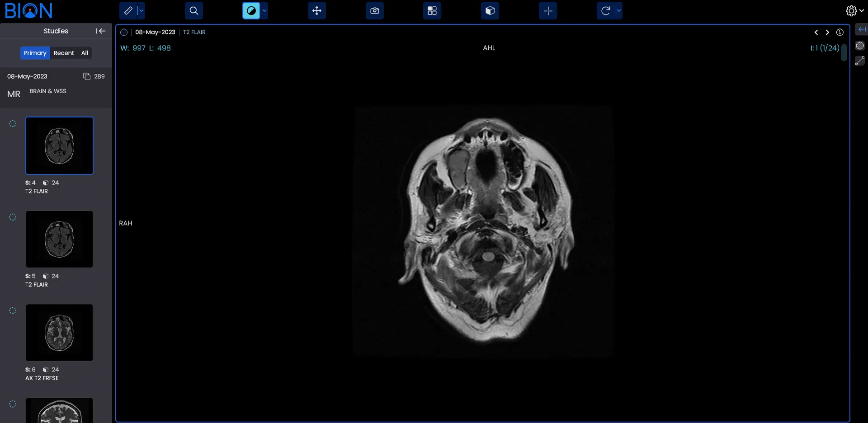Open the pencil tool dropdown arrow
Image resolution: width=868 pixels, height=423 pixels.
142,10
